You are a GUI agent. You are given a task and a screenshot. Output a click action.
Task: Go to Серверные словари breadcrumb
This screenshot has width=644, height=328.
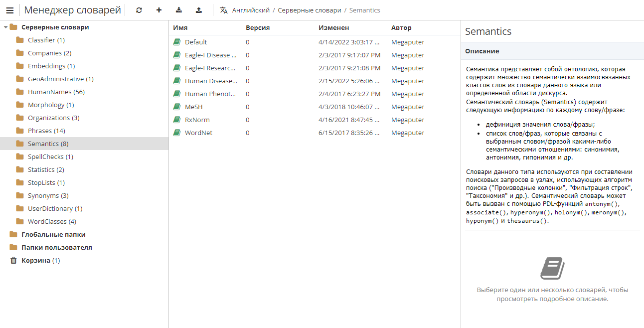(x=309, y=10)
